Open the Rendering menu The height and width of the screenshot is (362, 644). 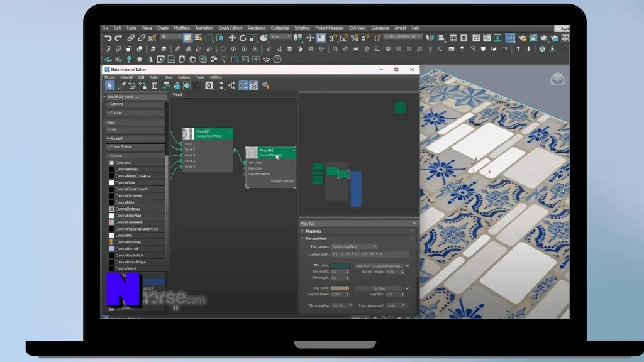tap(257, 28)
